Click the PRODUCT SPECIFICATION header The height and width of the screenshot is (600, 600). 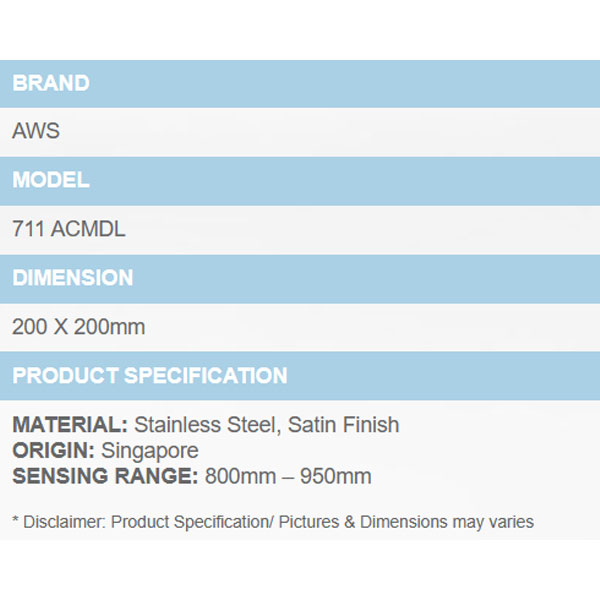tap(150, 376)
